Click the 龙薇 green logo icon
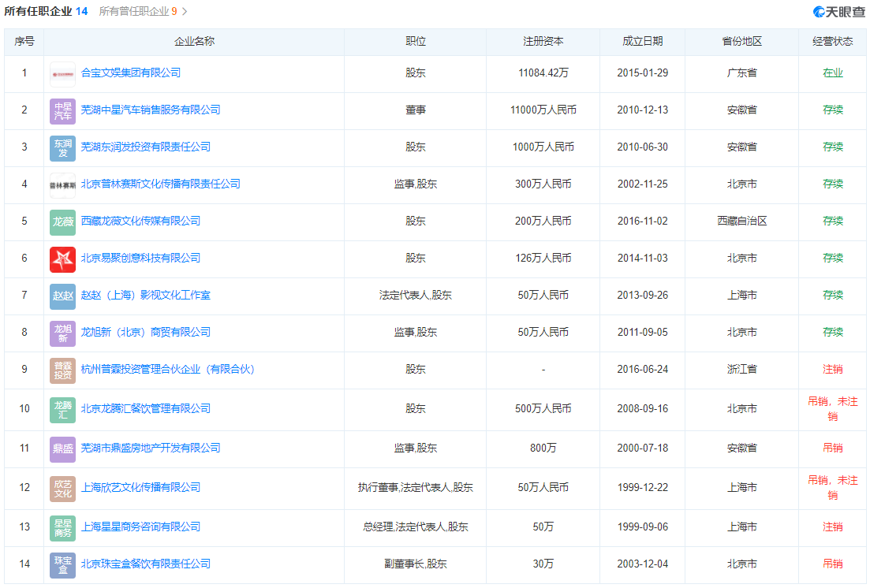Viewport: 870px width, 588px height. [x=62, y=222]
